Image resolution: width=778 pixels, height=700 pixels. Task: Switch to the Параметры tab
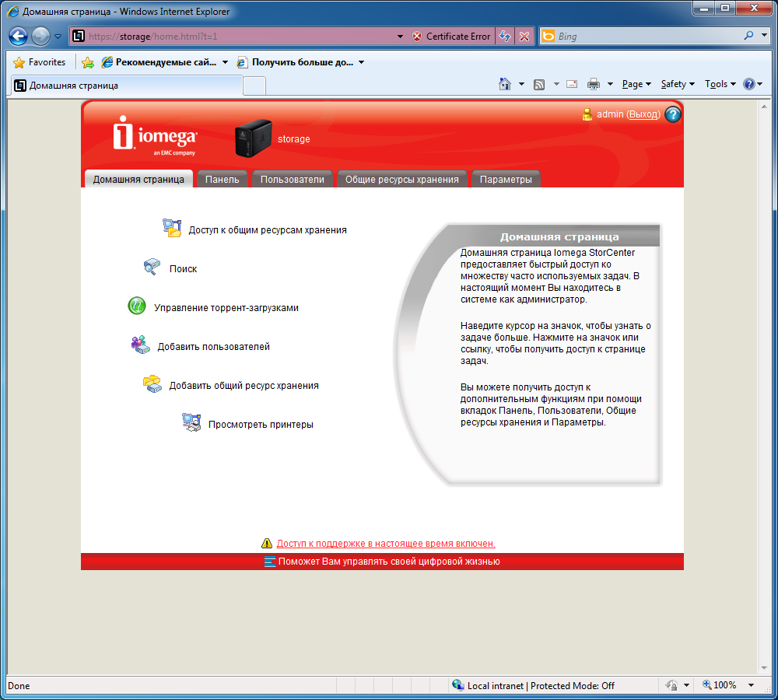point(506,180)
